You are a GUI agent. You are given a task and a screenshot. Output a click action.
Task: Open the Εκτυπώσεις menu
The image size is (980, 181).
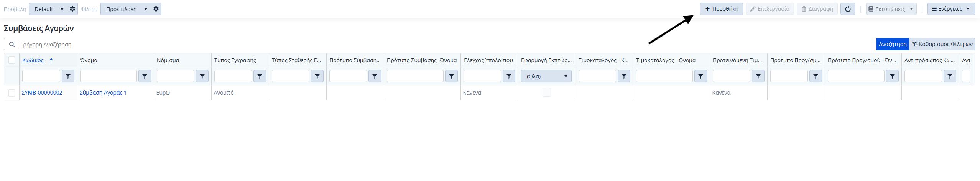pos(891,9)
